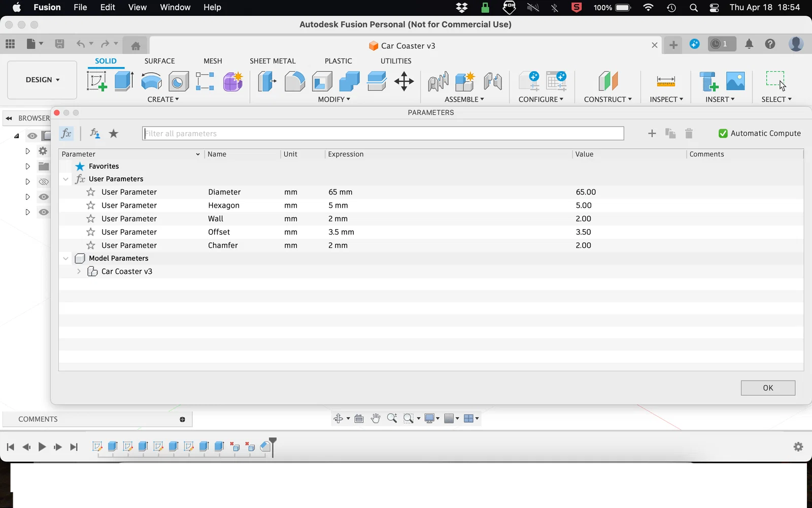Image resolution: width=812 pixels, height=508 pixels.
Task: Open the Edit menu in menu bar
Action: pos(108,7)
